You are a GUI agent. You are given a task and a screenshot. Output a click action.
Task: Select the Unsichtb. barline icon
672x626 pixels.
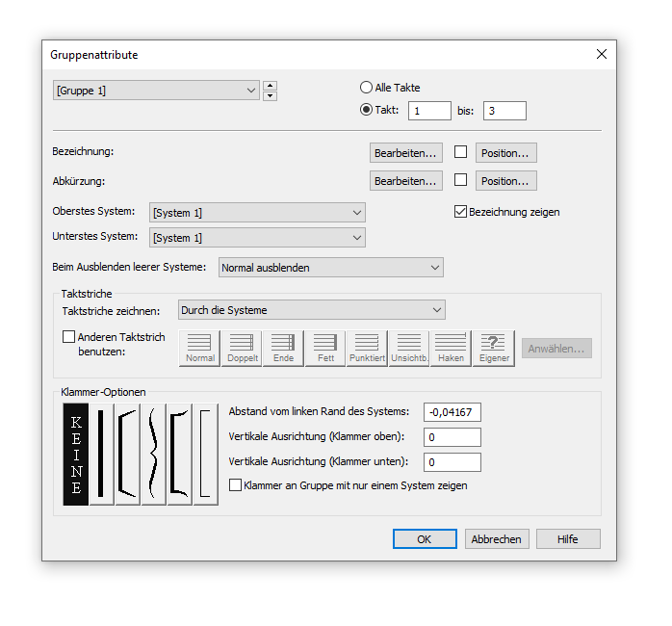pos(409,349)
